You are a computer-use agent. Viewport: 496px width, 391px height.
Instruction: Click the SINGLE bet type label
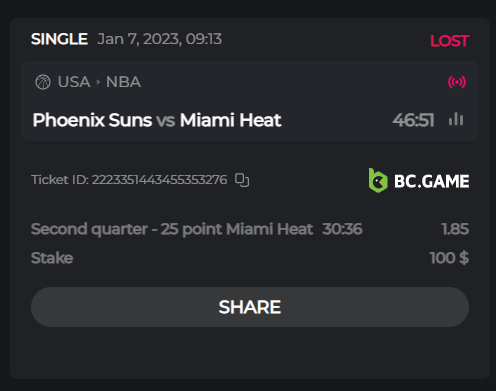59,39
